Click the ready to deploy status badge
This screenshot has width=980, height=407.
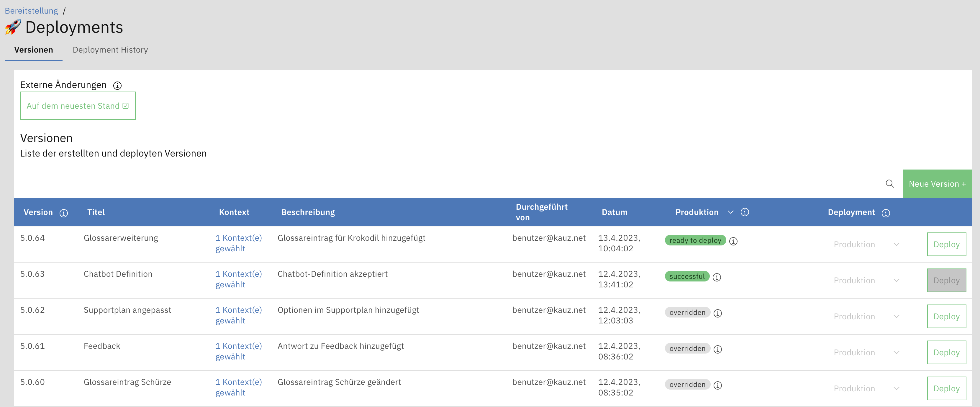point(695,241)
